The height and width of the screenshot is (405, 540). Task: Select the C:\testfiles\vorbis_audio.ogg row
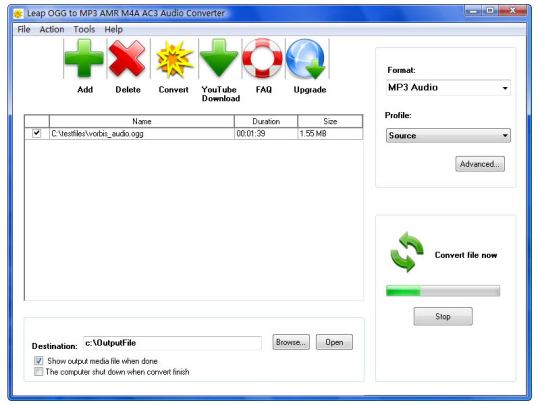194,134
